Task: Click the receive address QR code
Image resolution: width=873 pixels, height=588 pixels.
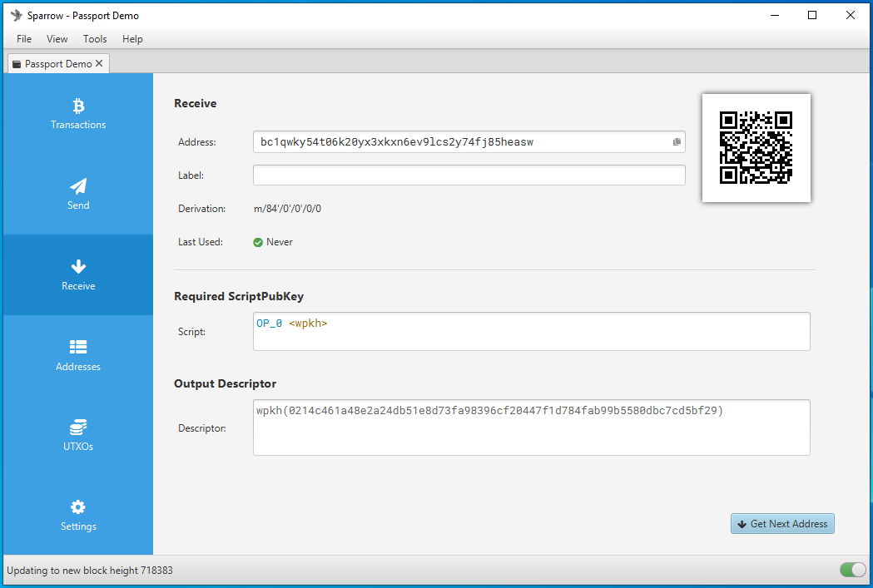Action: pyautogui.click(x=756, y=147)
